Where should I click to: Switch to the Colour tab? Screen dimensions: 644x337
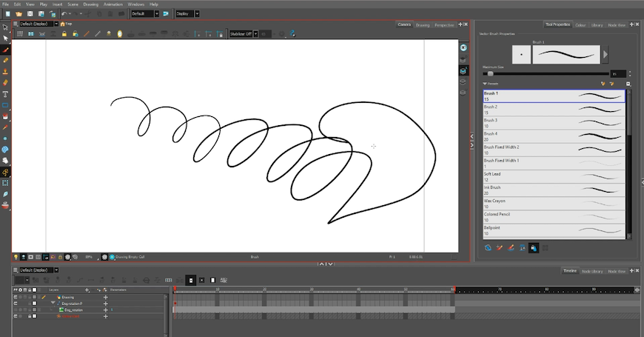point(580,25)
